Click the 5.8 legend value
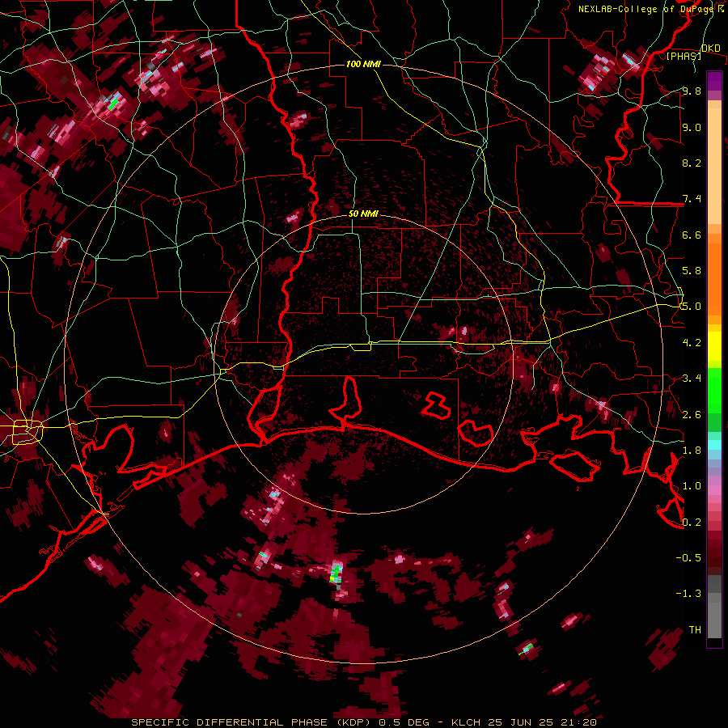 (x=692, y=271)
